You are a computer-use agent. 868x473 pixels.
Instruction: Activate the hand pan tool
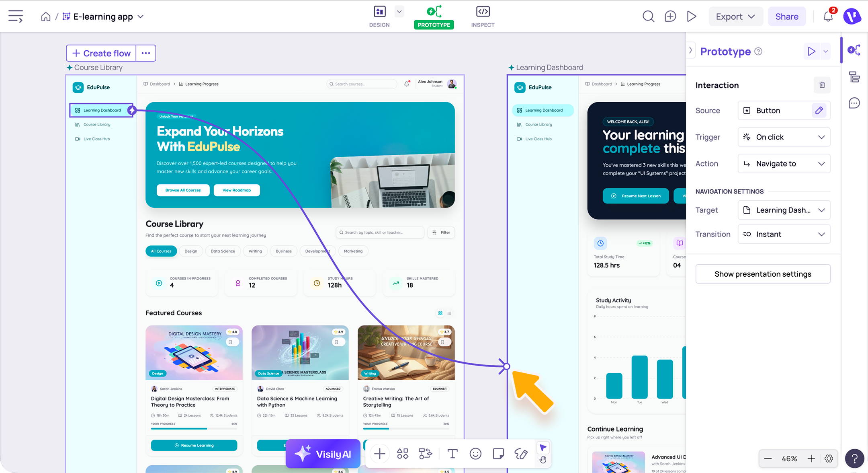point(543,460)
